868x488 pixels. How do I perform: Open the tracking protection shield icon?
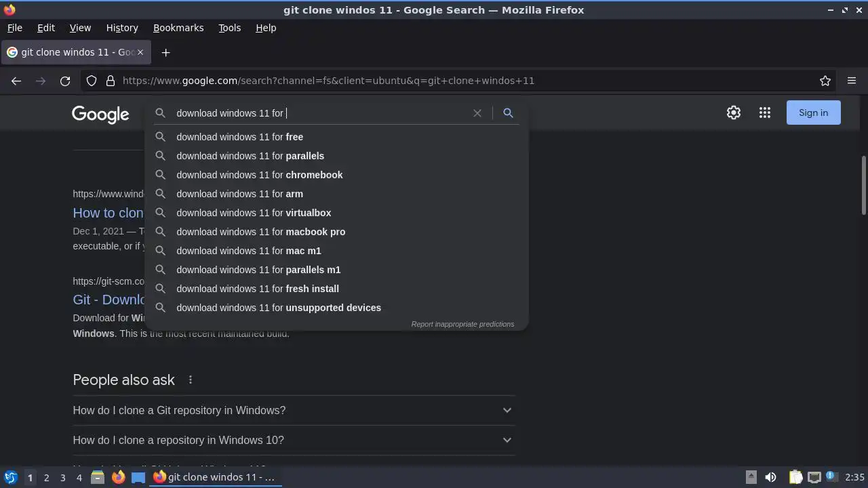tap(92, 81)
